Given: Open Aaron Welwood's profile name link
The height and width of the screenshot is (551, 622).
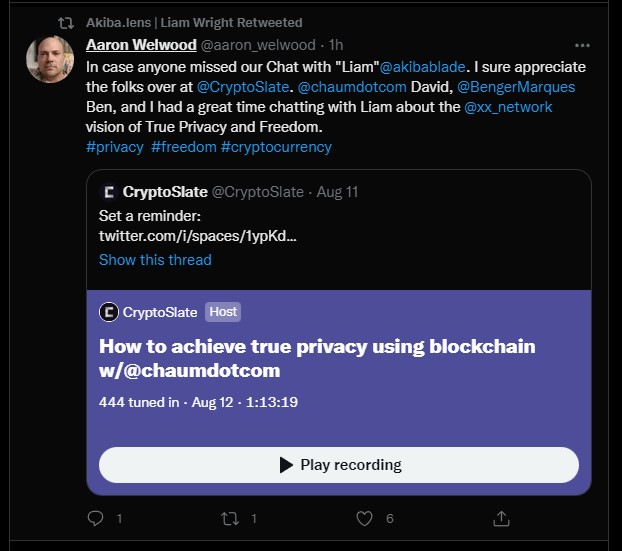Looking at the screenshot, I should coord(141,45).
